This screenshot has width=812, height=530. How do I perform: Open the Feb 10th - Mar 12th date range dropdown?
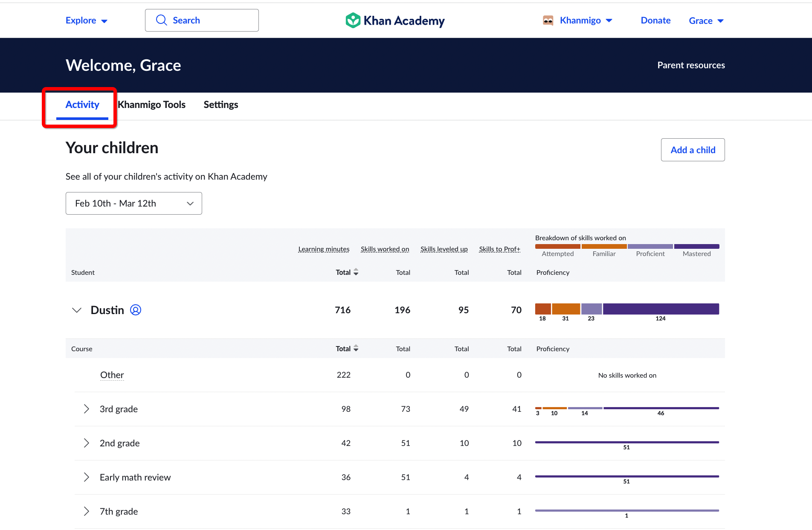pos(134,204)
